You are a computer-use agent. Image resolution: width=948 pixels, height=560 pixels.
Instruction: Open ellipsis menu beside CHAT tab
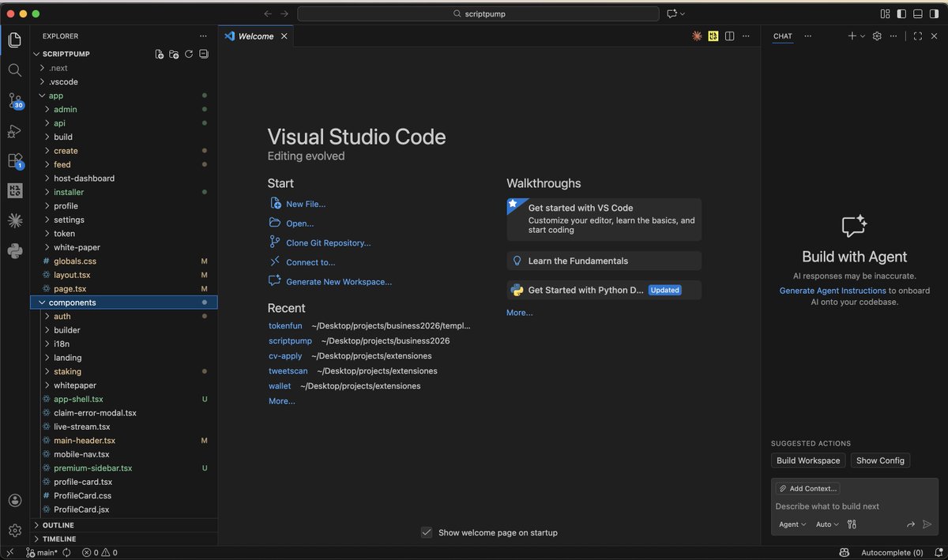point(808,36)
